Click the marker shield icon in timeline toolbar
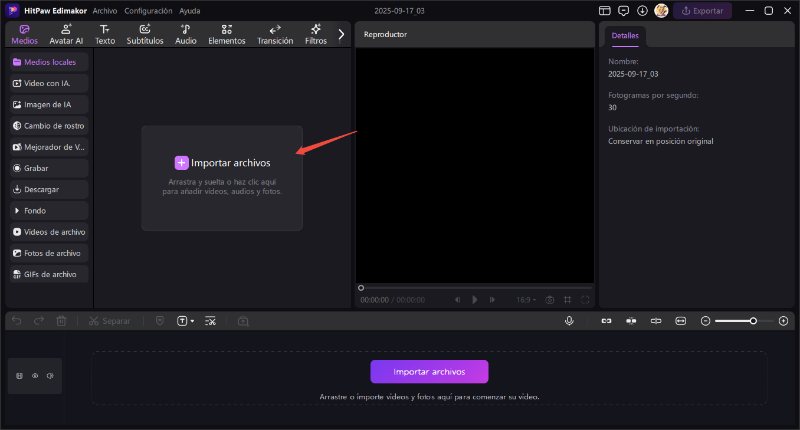The image size is (800, 430). 160,321
